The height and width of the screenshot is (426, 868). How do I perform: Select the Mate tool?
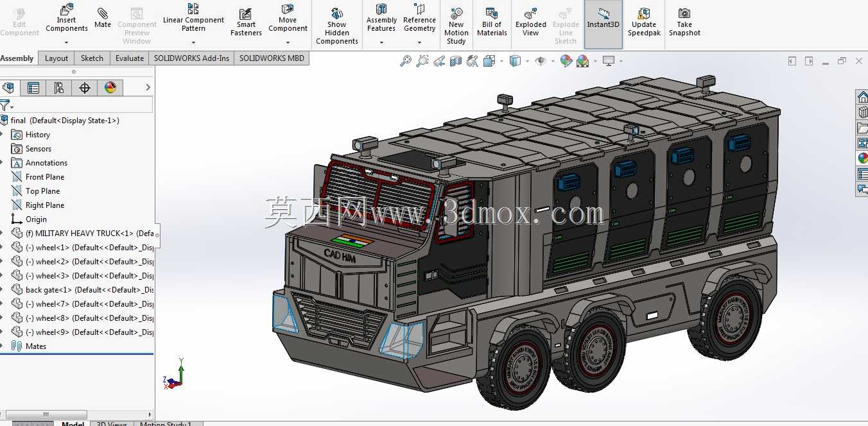103,18
